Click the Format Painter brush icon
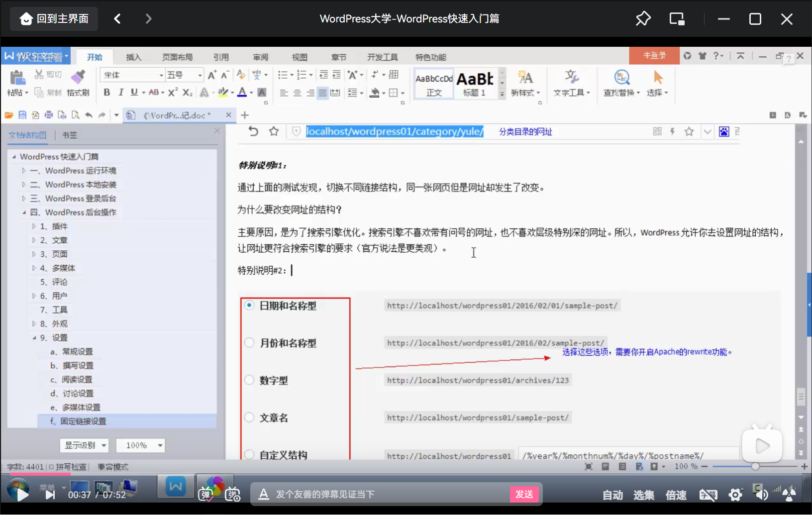Image resolution: width=812 pixels, height=515 pixels. (78, 77)
